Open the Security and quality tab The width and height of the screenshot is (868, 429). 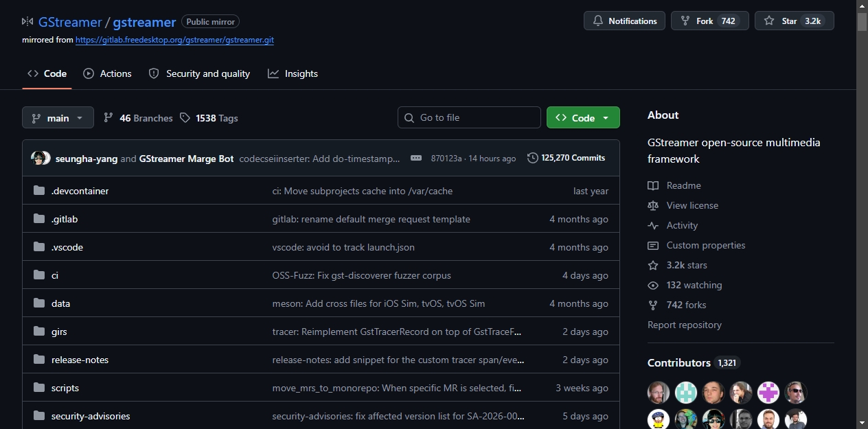tap(200, 73)
